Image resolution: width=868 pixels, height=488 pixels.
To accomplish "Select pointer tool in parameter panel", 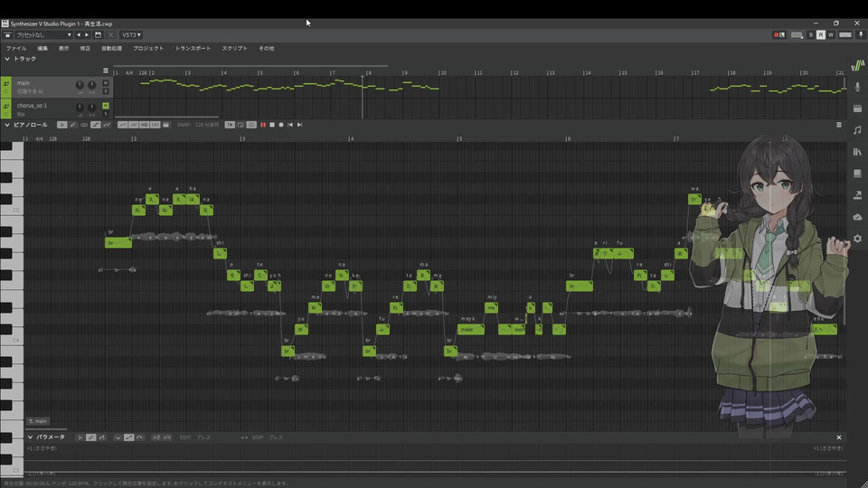I will [x=80, y=437].
